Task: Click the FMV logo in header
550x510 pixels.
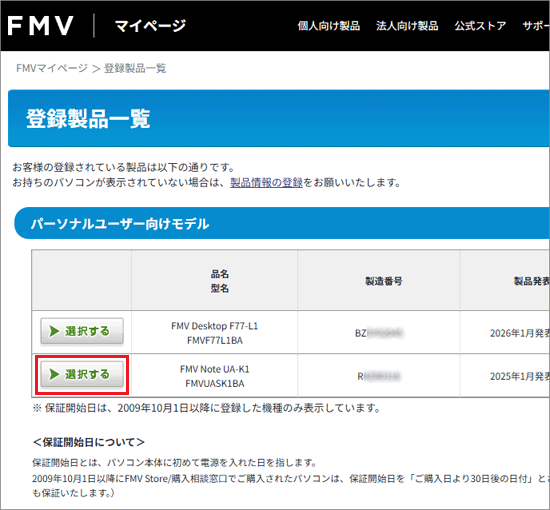Action: 40,26
